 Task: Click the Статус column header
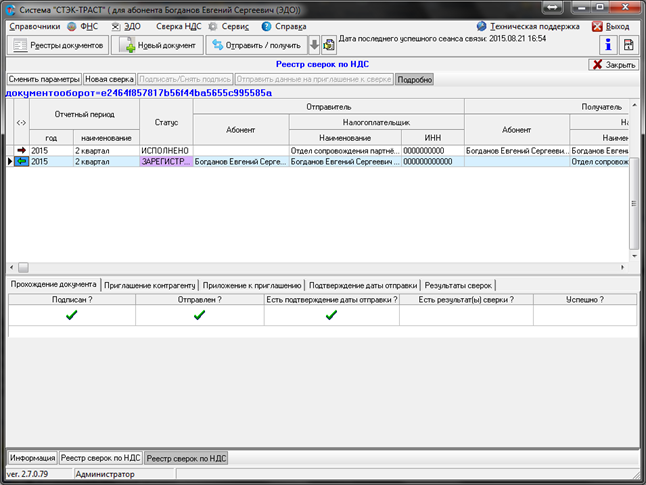point(166,122)
